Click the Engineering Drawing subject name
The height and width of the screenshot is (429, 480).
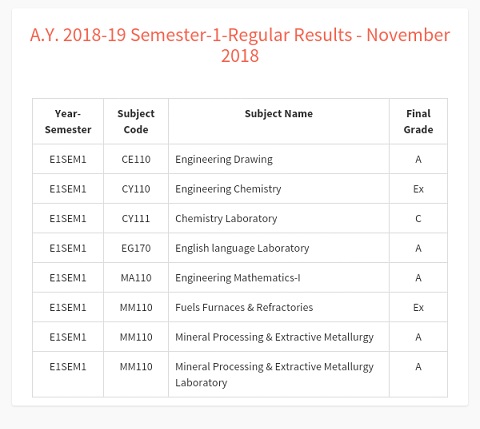point(224,160)
